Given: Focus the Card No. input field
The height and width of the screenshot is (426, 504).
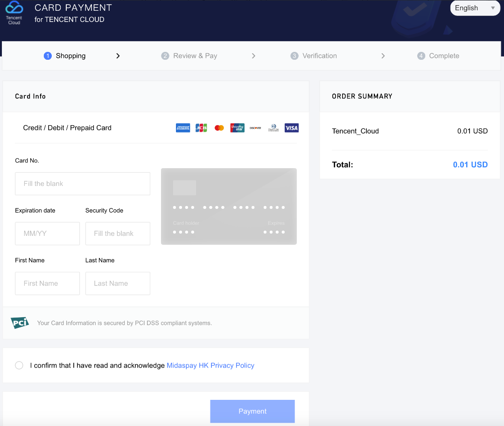Looking at the screenshot, I should click(x=83, y=184).
